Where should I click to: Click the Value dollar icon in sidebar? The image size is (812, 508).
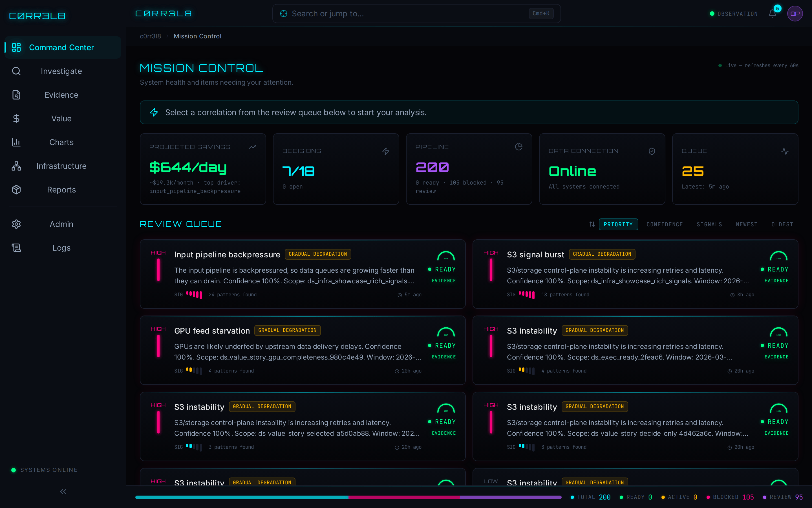(x=16, y=119)
